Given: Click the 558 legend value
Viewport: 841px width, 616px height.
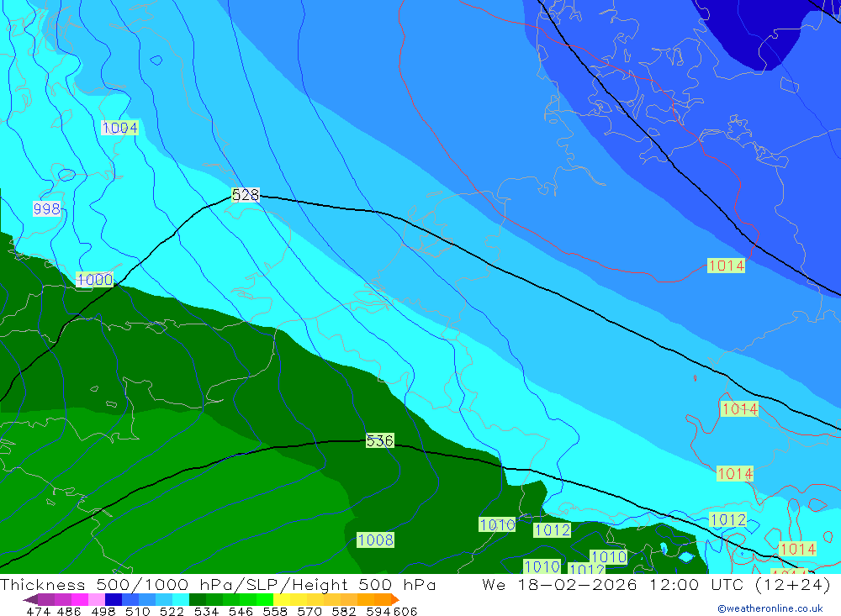Looking at the screenshot, I should tap(275, 611).
